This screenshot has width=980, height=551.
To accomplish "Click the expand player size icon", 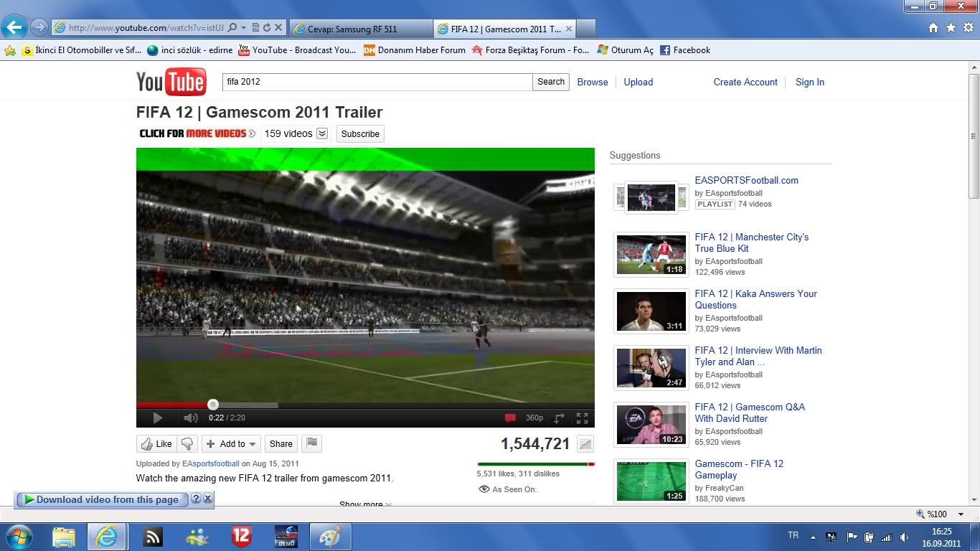I will tap(560, 418).
